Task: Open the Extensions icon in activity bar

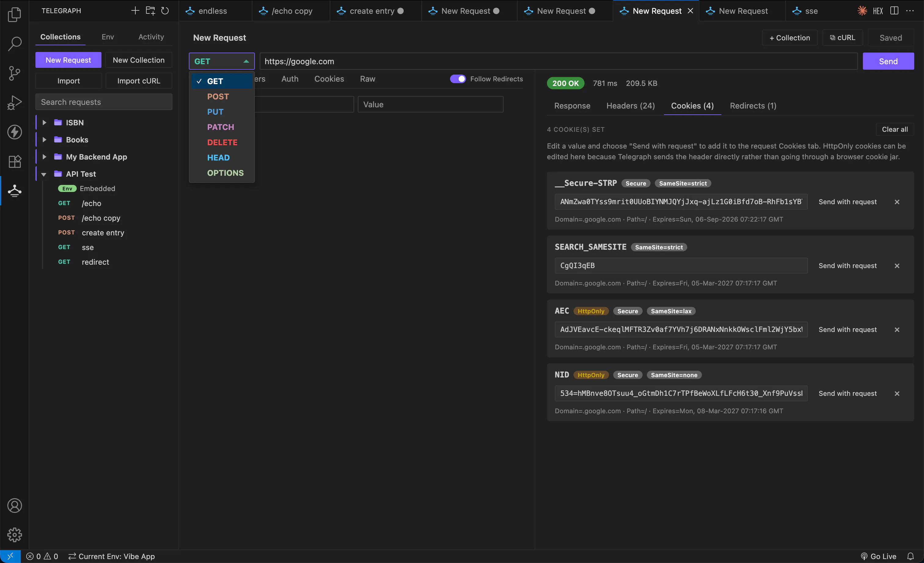Action: coord(14,161)
